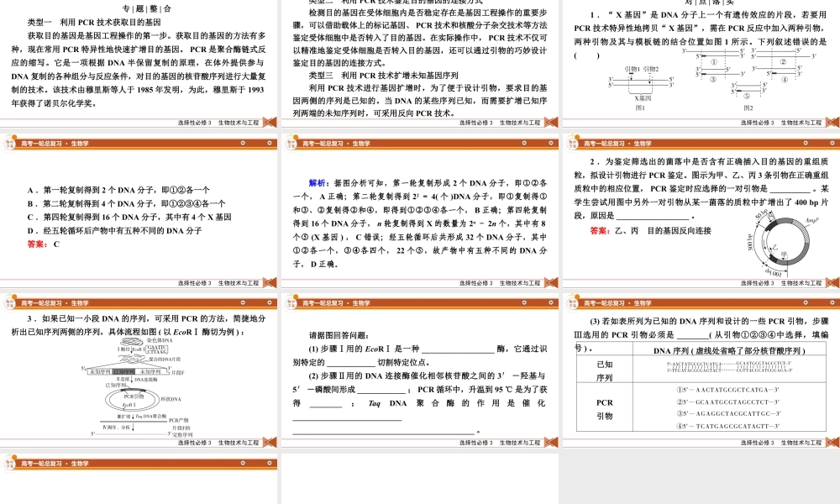Viewport: 840px width, 504px height.
Task: Click the blue 解析 label
Action: pyautogui.click(x=318, y=183)
